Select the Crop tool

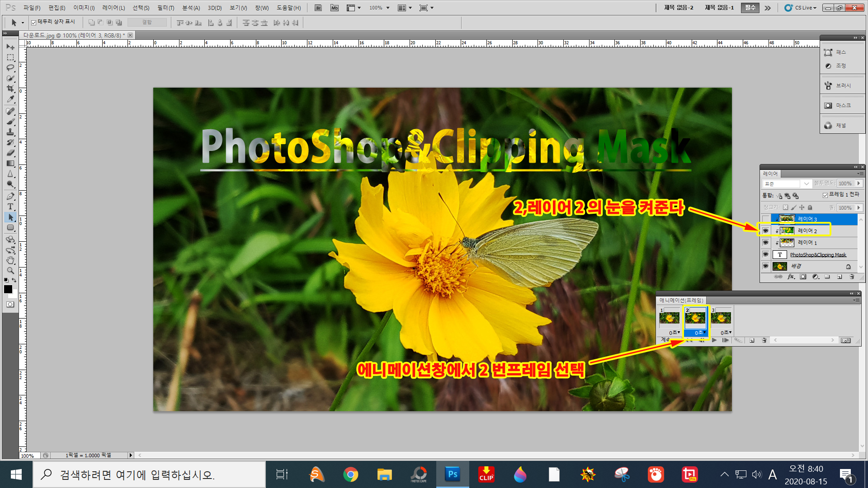(10, 89)
